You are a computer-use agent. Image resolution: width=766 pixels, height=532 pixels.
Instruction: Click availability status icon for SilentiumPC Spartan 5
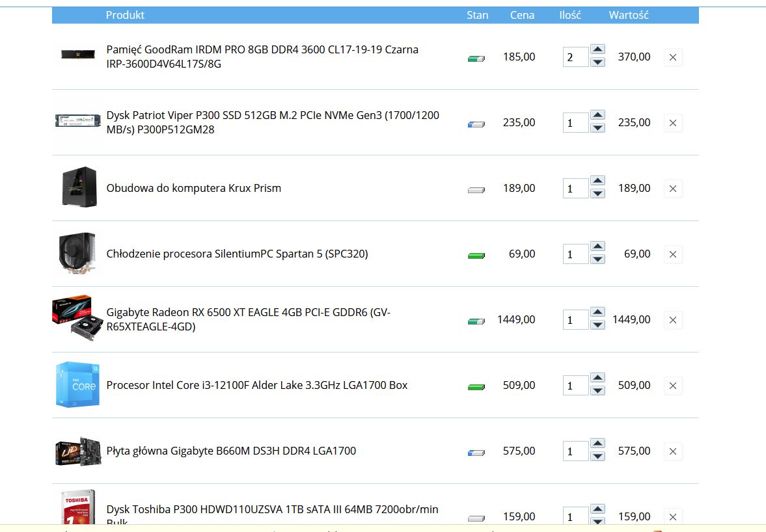coord(476,256)
